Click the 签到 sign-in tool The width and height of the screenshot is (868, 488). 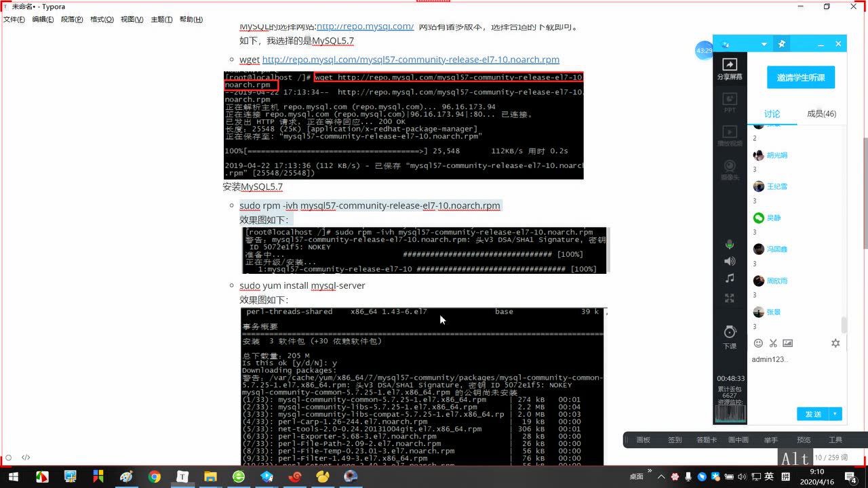coord(674,440)
